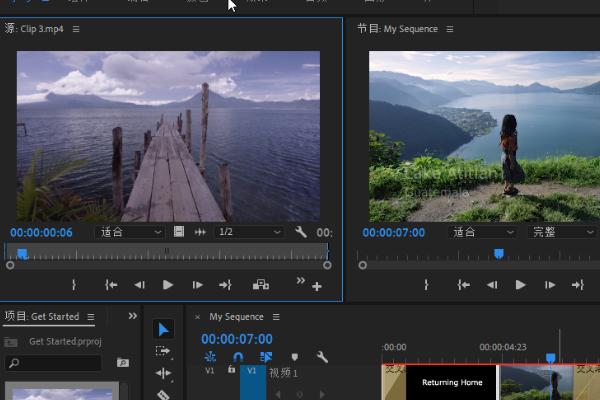The width and height of the screenshot is (600, 400).
Task: Play My Sequence in the Program monitor
Action: pos(520,285)
